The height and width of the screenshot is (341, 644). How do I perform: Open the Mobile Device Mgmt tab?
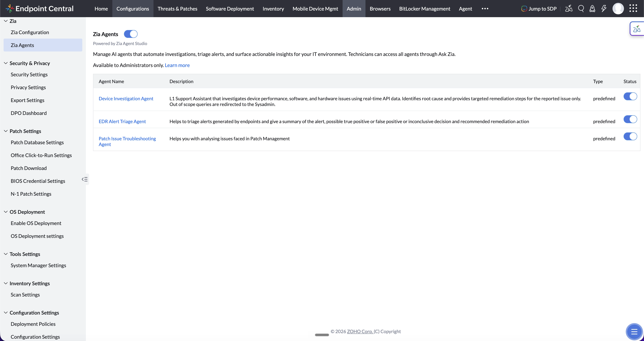click(x=315, y=9)
